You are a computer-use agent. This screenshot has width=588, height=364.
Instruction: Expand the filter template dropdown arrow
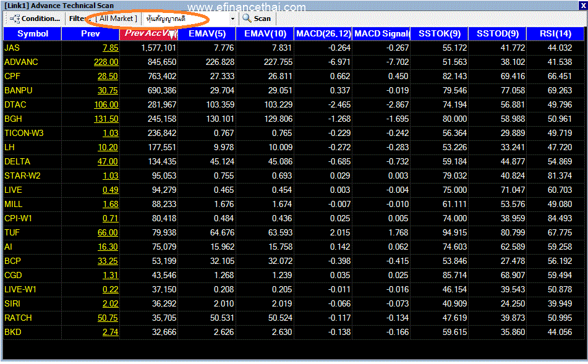coord(232,19)
